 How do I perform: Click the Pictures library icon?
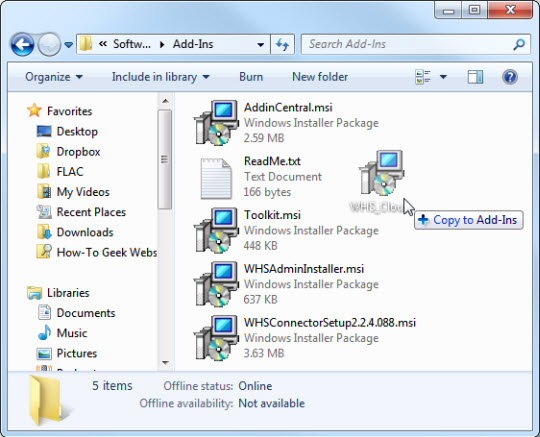(44, 353)
